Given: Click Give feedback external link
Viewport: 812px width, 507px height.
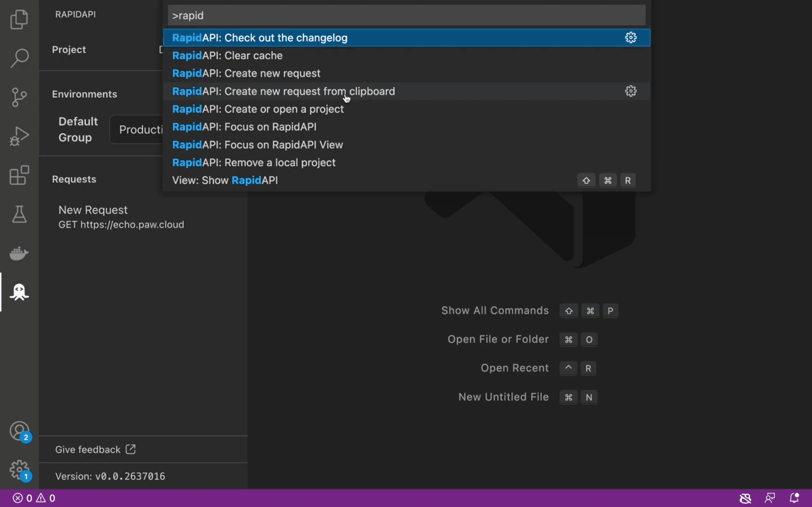Looking at the screenshot, I should click(x=95, y=450).
